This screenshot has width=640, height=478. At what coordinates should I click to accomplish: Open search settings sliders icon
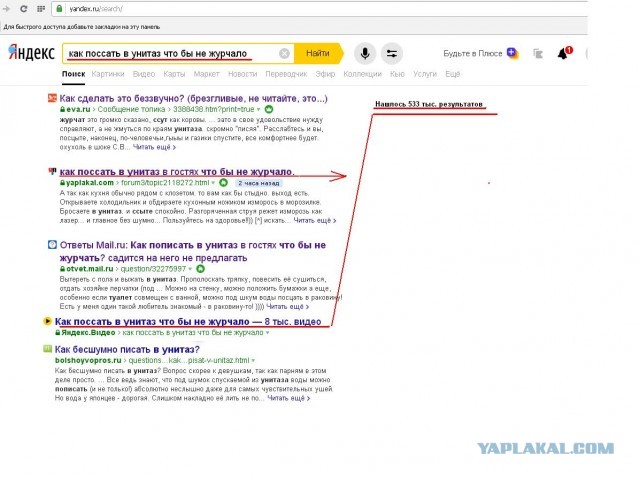coord(392,53)
